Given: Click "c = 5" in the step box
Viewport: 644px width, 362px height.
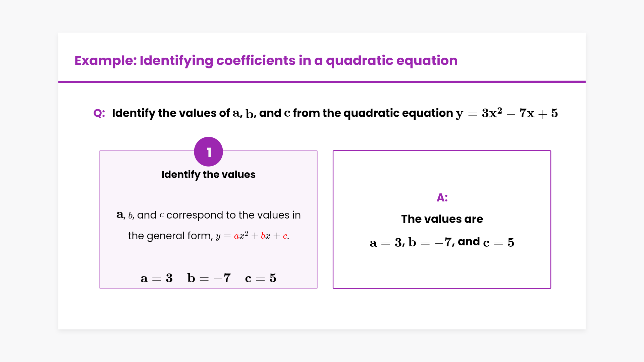Looking at the screenshot, I should point(261,278).
